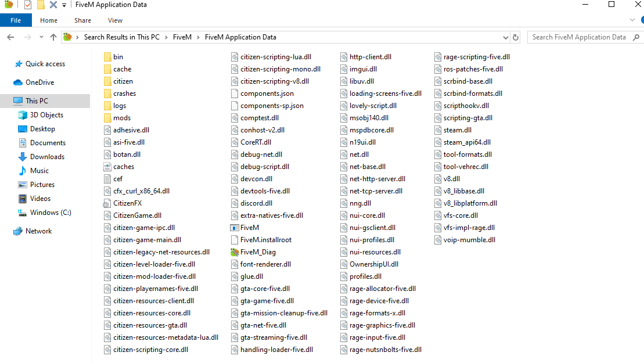
Task: Select the citizen folder icon
Action: coord(107,81)
